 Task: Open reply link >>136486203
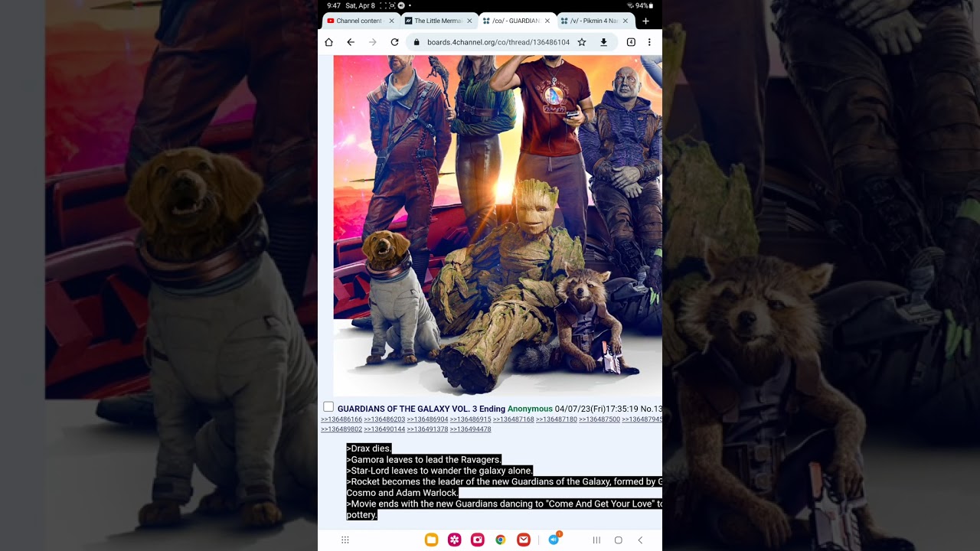[384, 419]
